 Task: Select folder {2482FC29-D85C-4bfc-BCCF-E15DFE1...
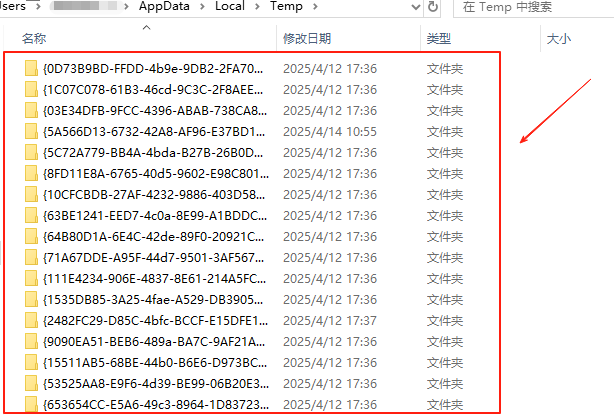click(155, 321)
